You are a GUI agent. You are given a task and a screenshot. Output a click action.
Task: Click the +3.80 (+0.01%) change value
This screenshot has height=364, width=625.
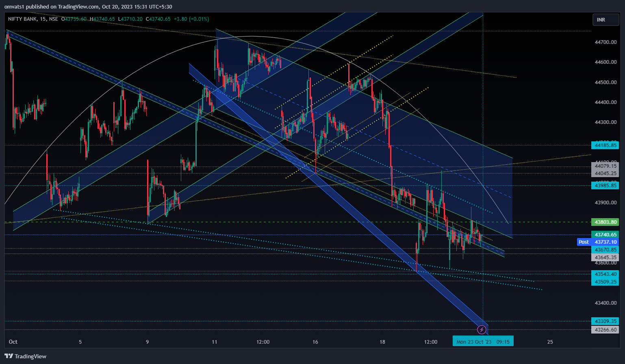[191, 19]
